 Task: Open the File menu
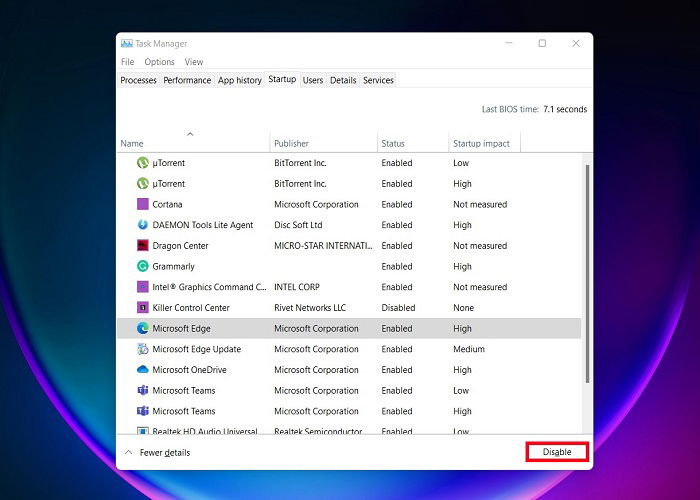pyautogui.click(x=127, y=62)
